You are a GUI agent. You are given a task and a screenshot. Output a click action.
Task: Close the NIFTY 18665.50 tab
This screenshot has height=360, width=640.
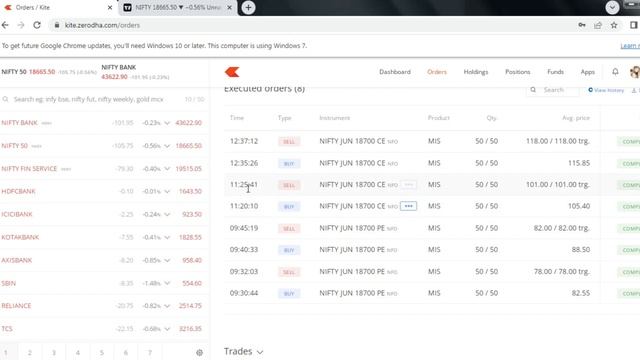pos(229,7)
